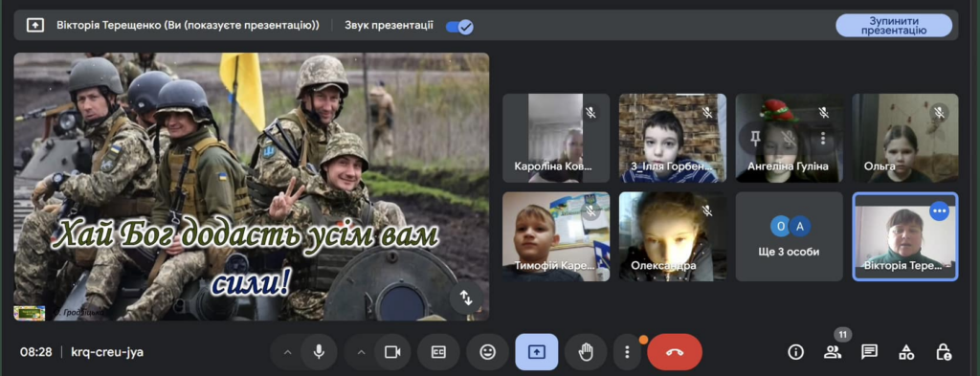
Task: Open meeting details info icon
Action: pyautogui.click(x=795, y=352)
